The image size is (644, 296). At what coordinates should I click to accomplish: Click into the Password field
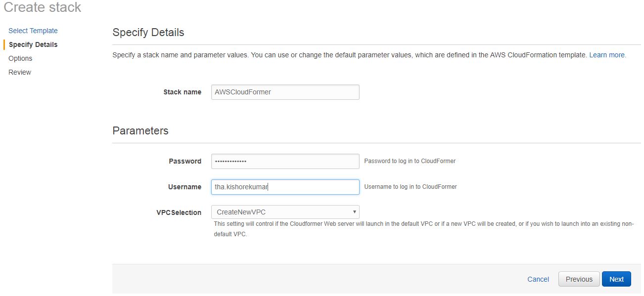[285, 161]
